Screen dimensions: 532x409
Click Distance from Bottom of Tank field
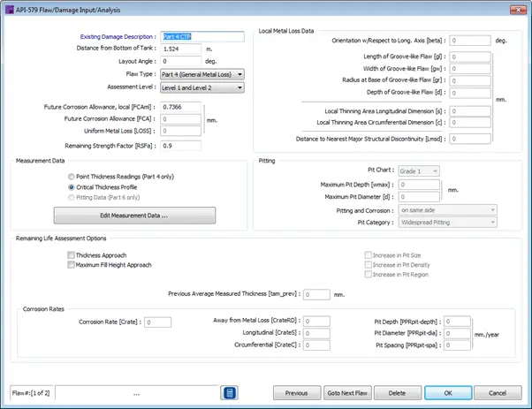click(181, 49)
